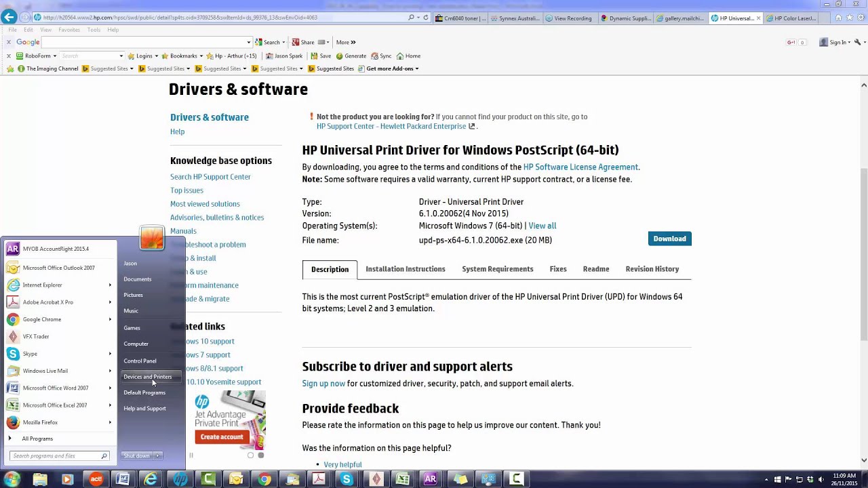This screenshot has width=868, height=488.
Task: Click the Very helpful feedback link
Action: coord(342,465)
